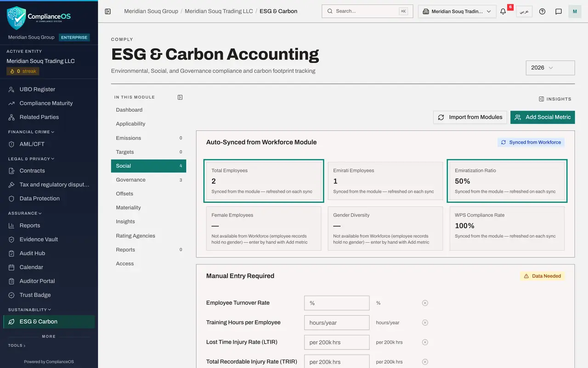Open UBO Register in the sidebar

coord(49,89)
